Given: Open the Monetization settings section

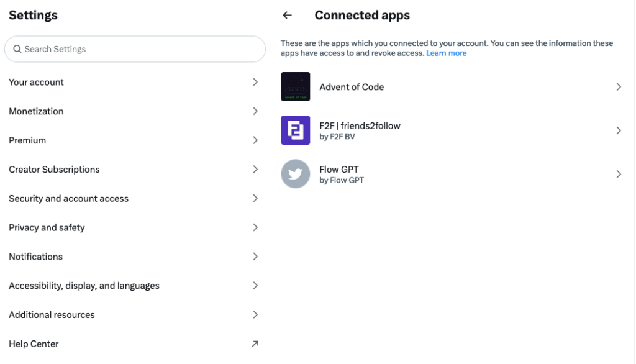Looking at the screenshot, I should click(36, 111).
